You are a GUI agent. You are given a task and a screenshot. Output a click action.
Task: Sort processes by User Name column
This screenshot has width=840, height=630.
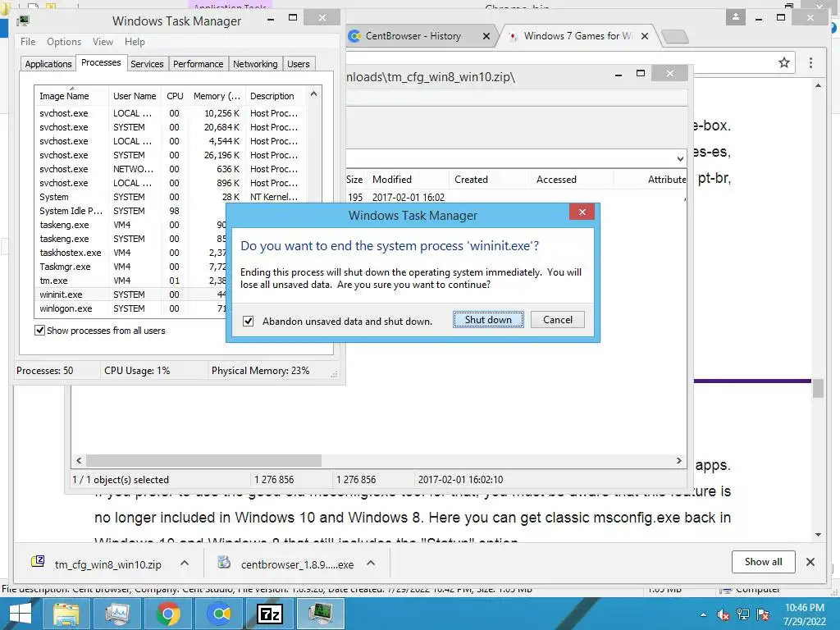pyautogui.click(x=135, y=96)
